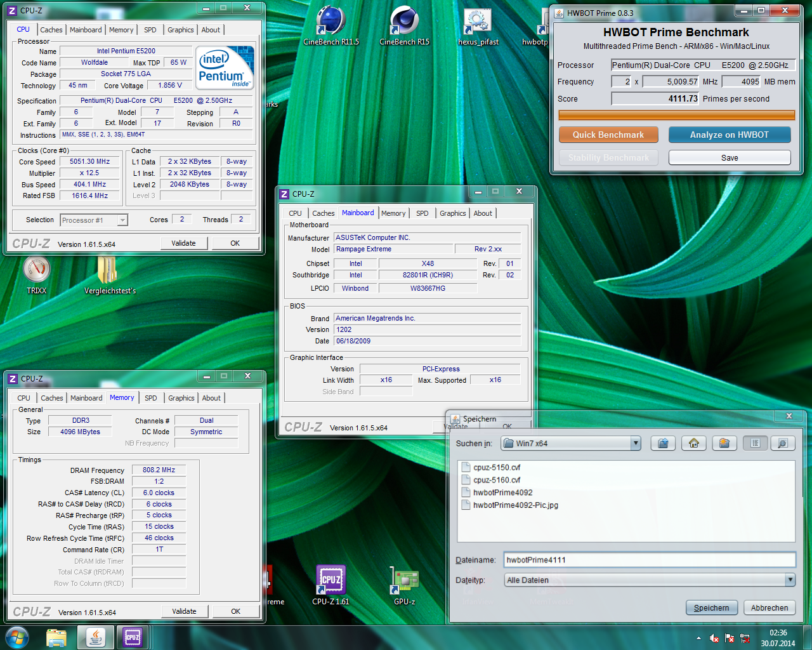812x650 pixels.
Task: Jump to home folder in Speichern dialog
Action: coord(694,443)
